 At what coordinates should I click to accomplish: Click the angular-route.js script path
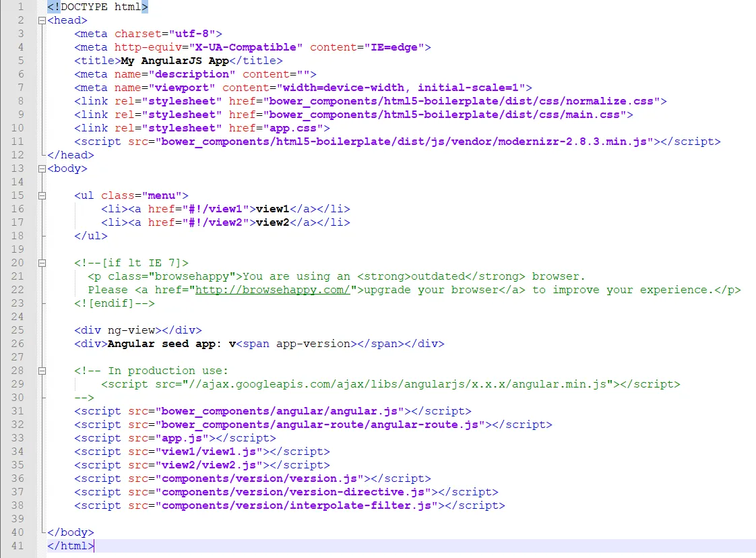point(320,425)
